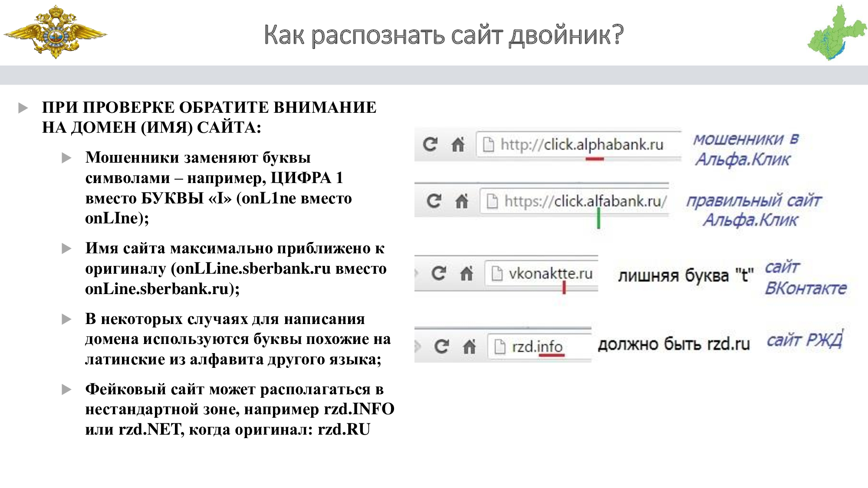This screenshot has height=488, width=868.
Task: Click slide title 'Как распознать сайт двойник?'
Action: (444, 35)
